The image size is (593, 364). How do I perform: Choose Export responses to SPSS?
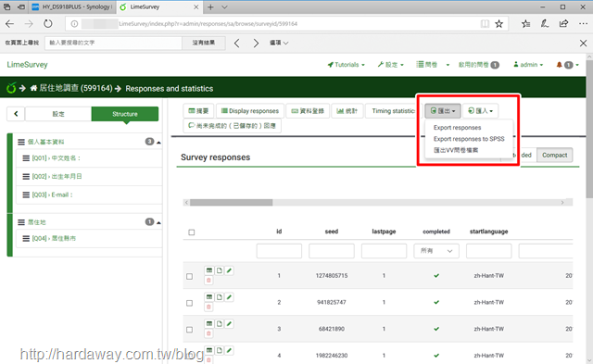click(x=469, y=139)
